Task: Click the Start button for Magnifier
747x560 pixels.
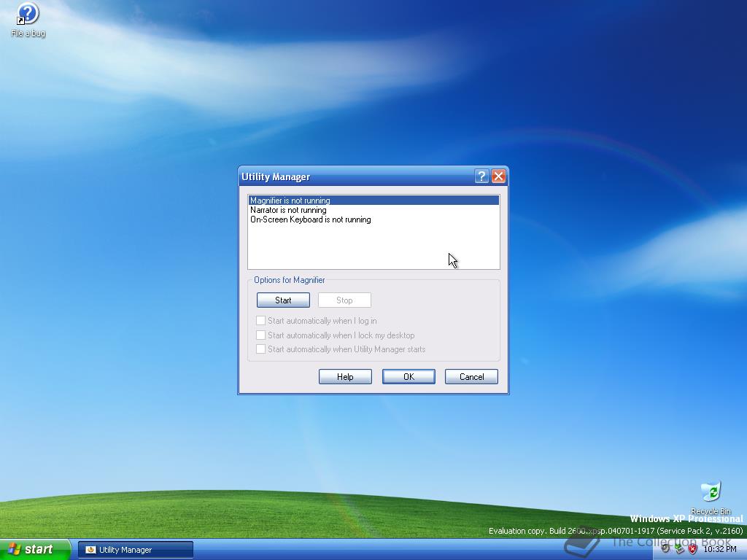Action: click(283, 300)
